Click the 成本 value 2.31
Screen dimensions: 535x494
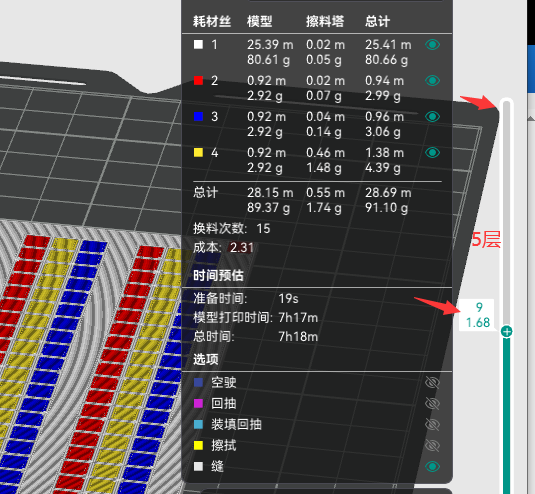pyautogui.click(x=242, y=248)
